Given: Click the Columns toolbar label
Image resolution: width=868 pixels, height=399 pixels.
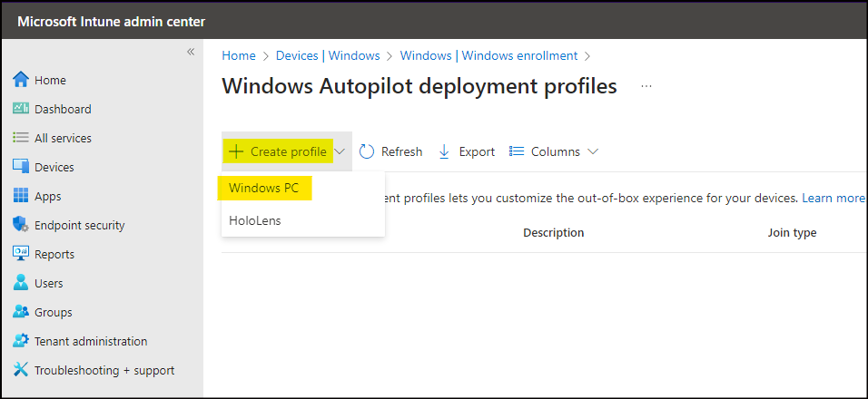Looking at the screenshot, I should click(x=556, y=151).
